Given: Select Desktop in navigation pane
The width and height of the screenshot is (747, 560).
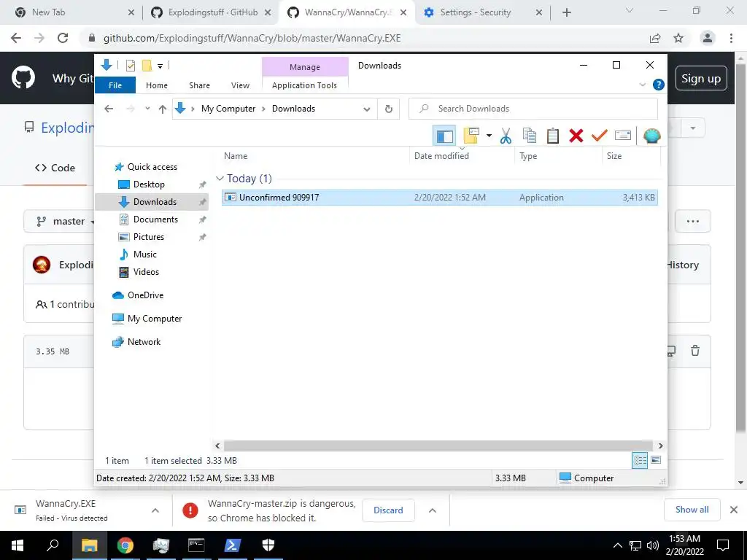Looking at the screenshot, I should click(149, 184).
